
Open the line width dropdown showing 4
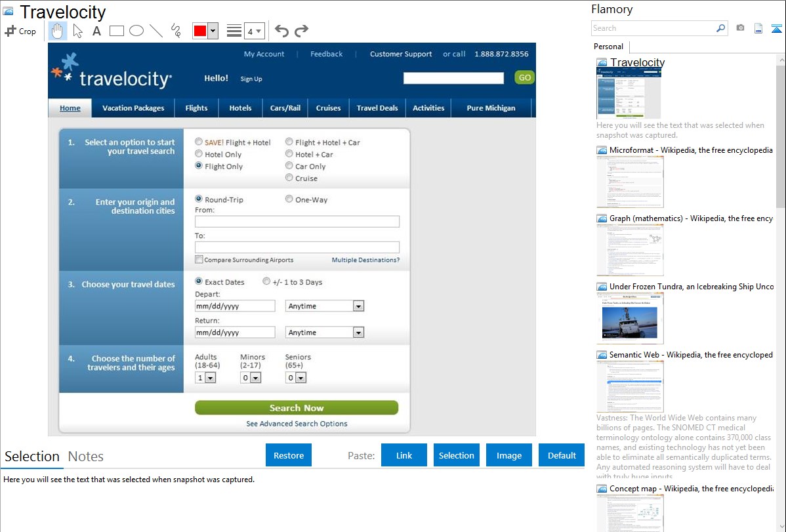[x=254, y=31]
